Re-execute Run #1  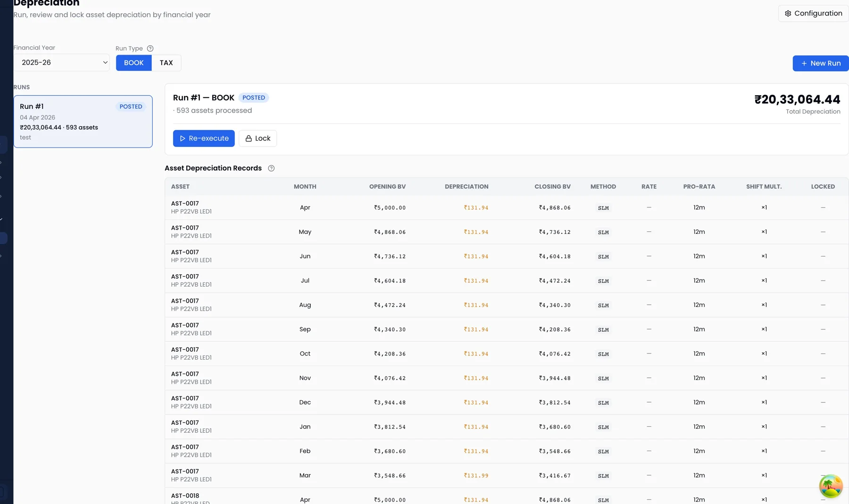pos(204,139)
